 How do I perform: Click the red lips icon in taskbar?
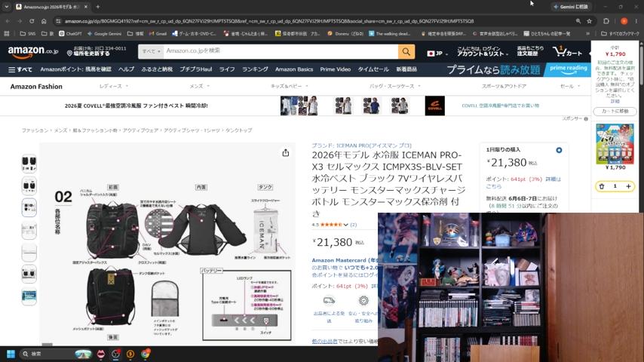[x=101, y=354]
